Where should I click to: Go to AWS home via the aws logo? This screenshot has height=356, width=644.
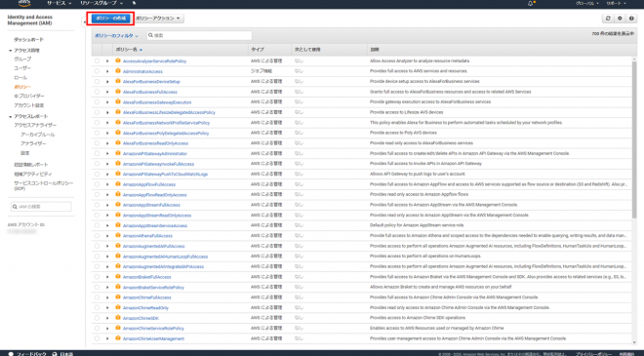pyautogui.click(x=24, y=3)
